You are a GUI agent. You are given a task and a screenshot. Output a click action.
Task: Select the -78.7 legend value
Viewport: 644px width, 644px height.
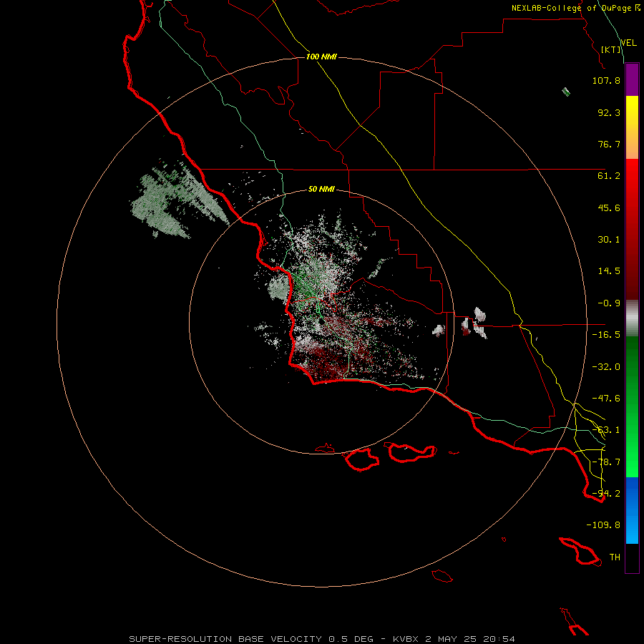606,462
